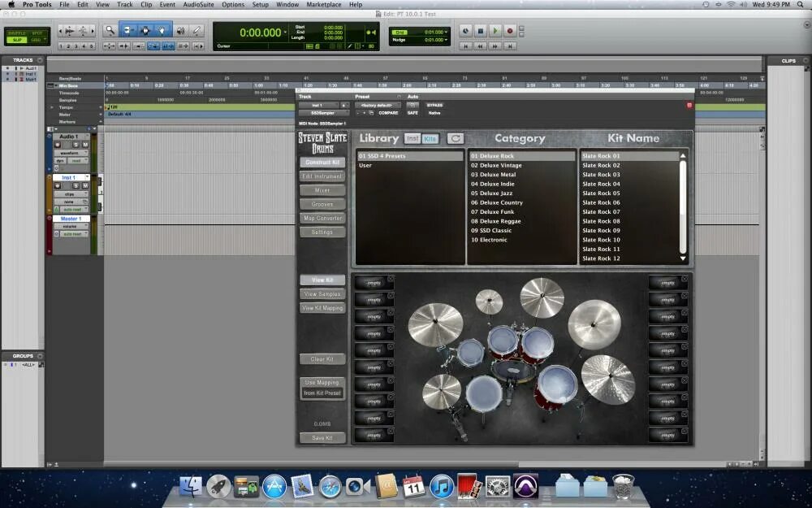Click the Construct Kit button
This screenshot has height=508, width=812.
click(x=322, y=163)
